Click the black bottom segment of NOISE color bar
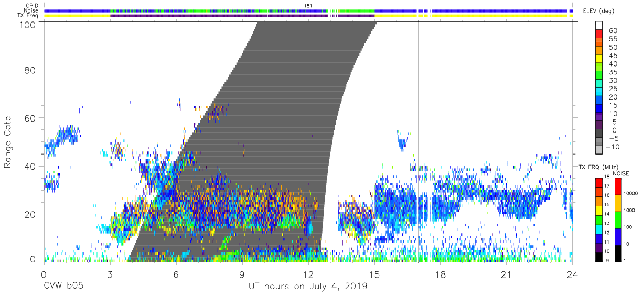644x297 pixels. [x=617, y=253]
